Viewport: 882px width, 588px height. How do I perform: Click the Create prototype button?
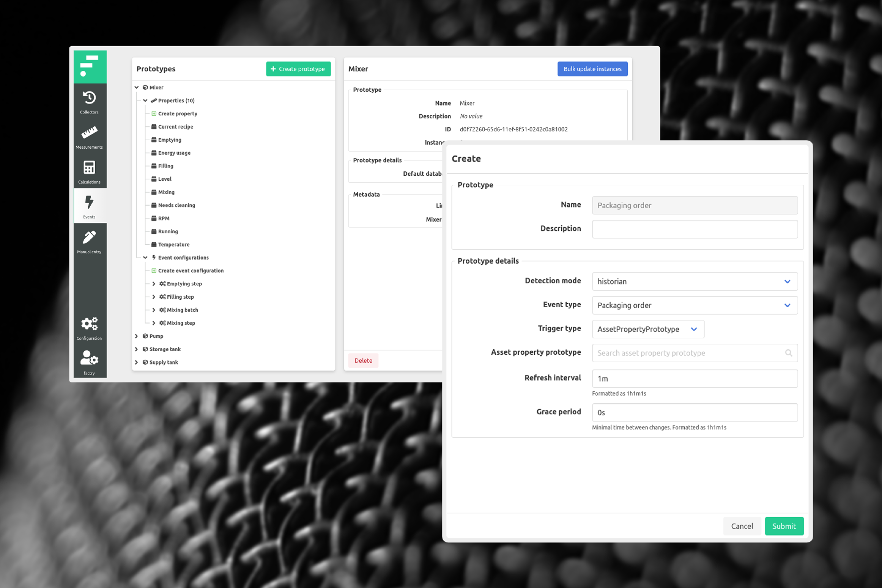[x=298, y=69]
